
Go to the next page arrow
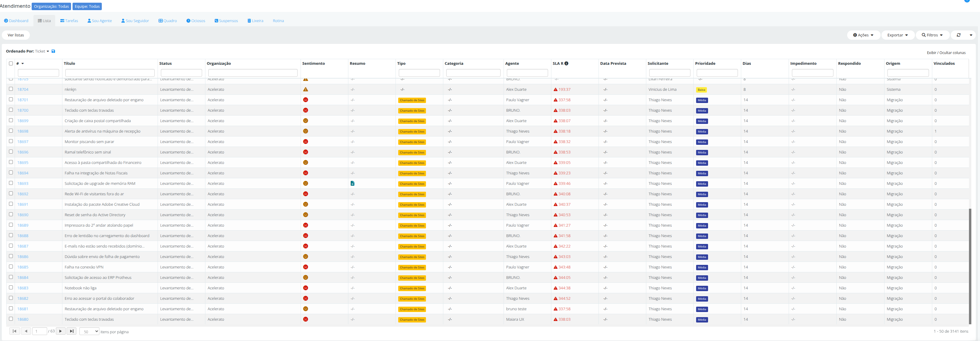pos(61,331)
